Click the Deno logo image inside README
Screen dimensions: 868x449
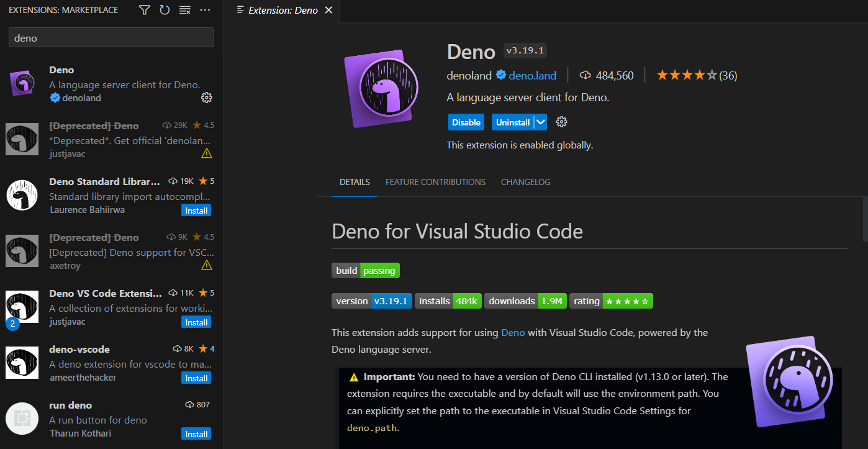point(789,381)
